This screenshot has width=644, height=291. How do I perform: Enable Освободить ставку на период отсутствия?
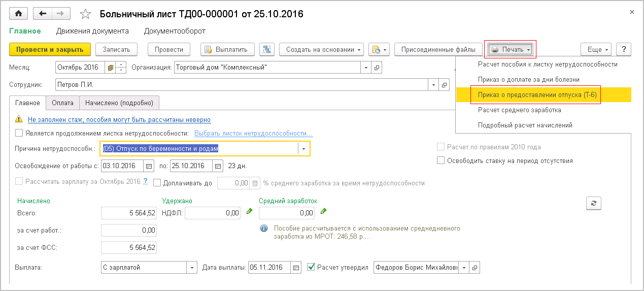pos(440,160)
